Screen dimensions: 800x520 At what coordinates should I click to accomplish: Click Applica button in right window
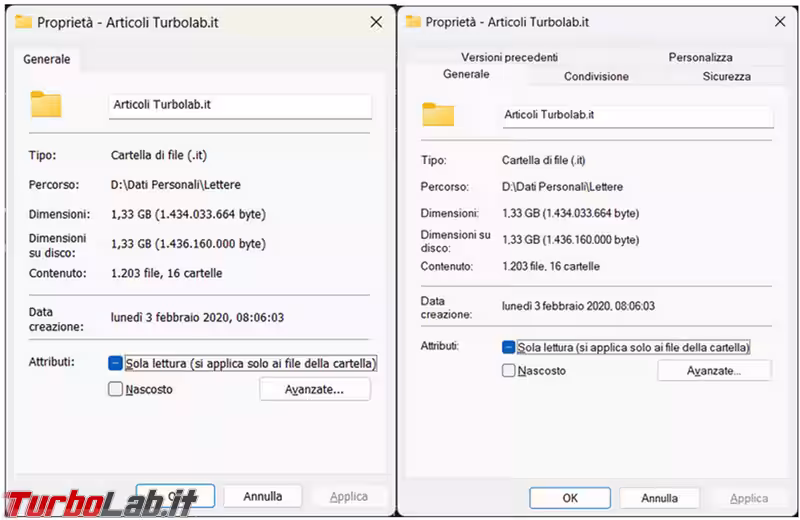pos(748,498)
